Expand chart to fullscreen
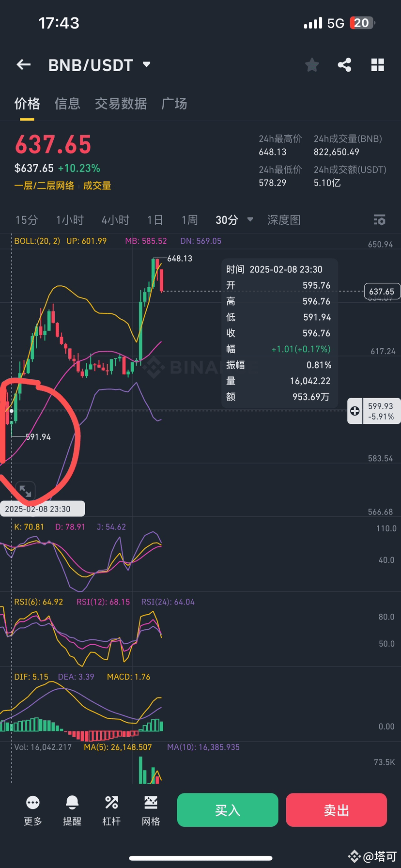The image size is (401, 868). 25,491
